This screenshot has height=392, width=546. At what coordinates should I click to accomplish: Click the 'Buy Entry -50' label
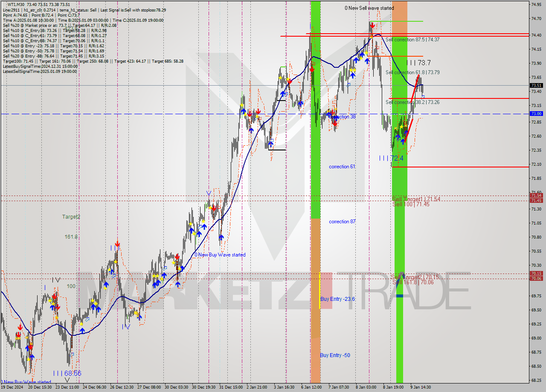pos(335,355)
